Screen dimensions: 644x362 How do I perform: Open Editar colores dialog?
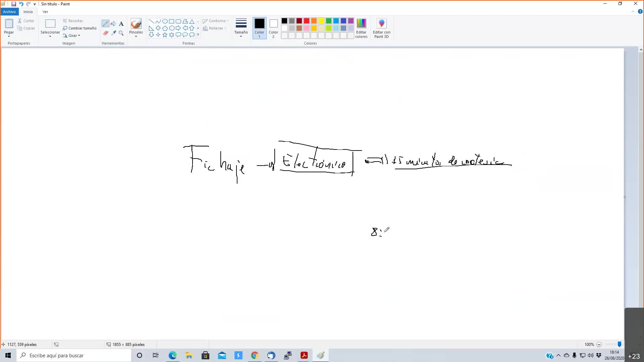361,28
